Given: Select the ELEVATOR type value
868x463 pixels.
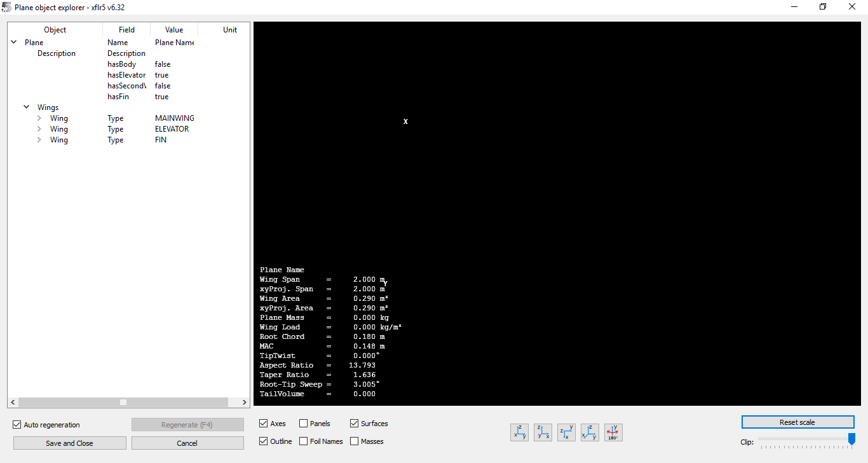Looking at the screenshot, I should (172, 129).
